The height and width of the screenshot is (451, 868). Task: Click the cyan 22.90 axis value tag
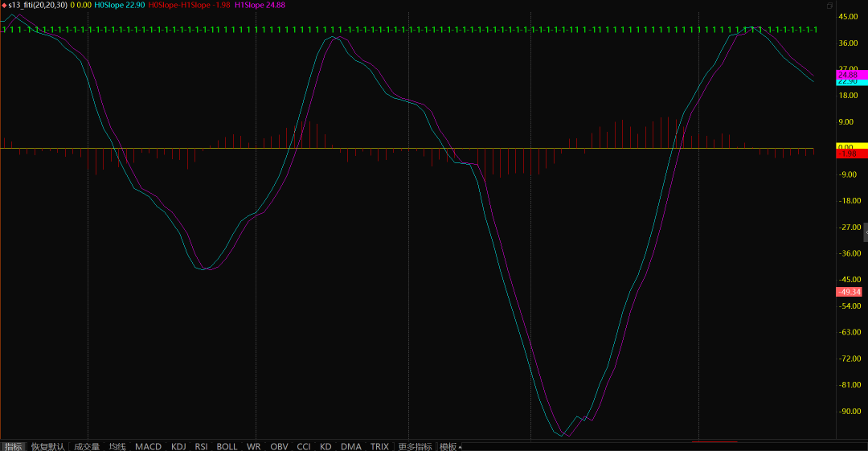851,82
